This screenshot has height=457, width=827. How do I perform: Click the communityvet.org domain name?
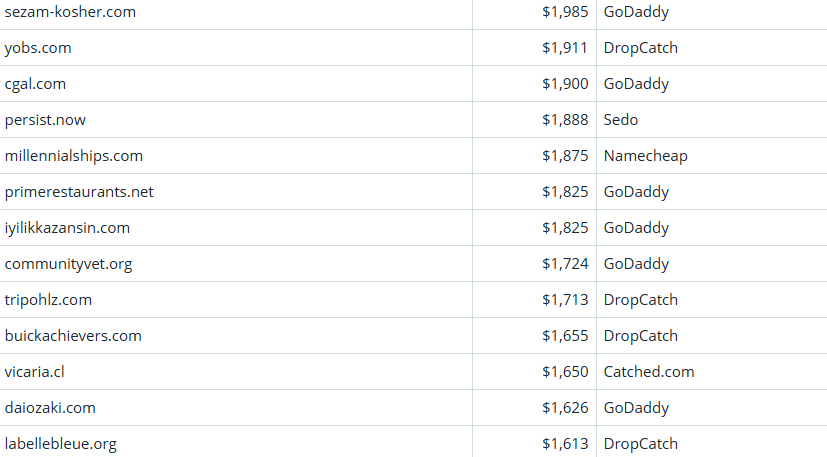68,264
